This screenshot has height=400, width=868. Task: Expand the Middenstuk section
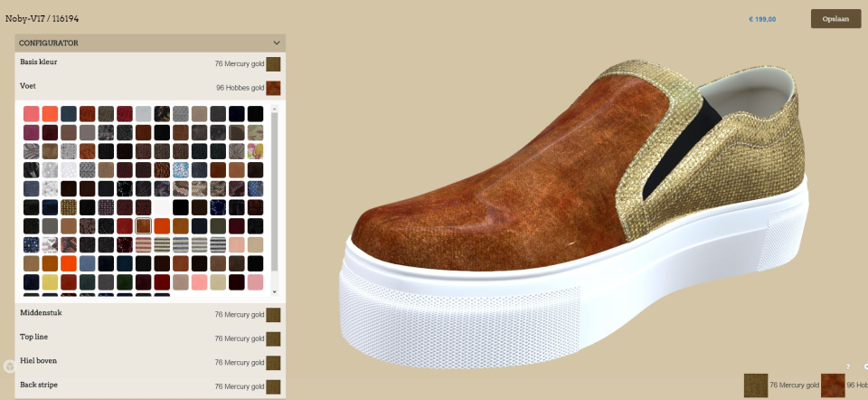click(x=150, y=314)
